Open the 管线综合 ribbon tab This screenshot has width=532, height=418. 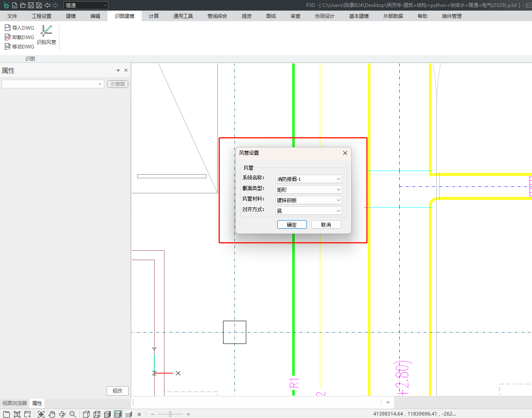pos(217,16)
